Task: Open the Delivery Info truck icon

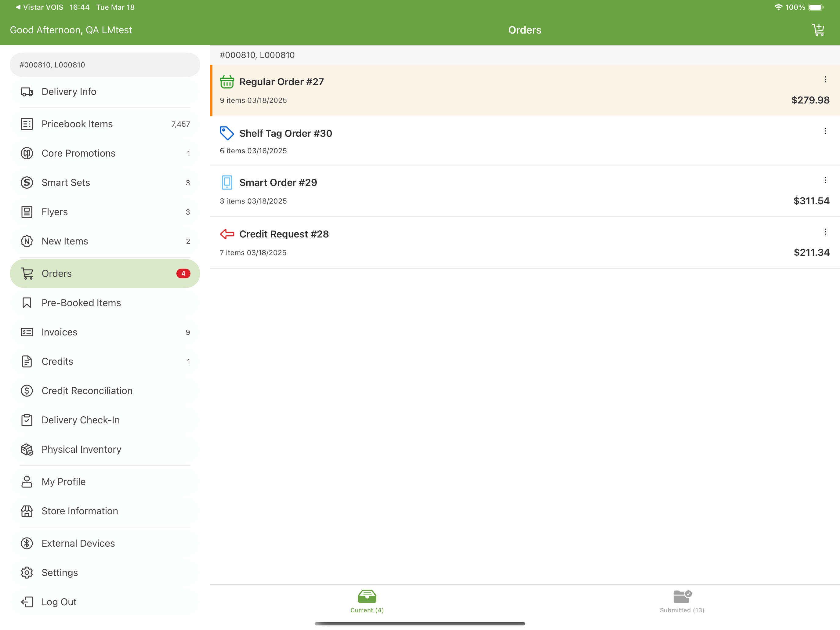Action: 27,92
